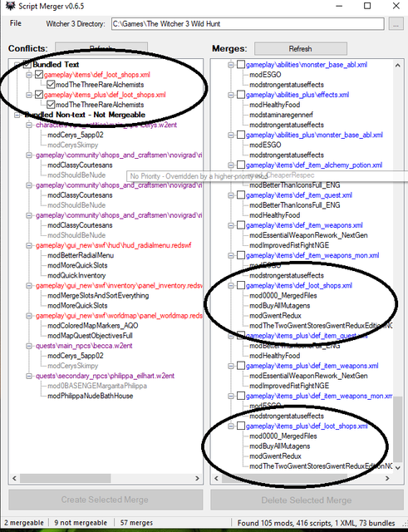Click the '9 not mergeable' status entry
This screenshot has width=408, height=532.
click(81, 523)
